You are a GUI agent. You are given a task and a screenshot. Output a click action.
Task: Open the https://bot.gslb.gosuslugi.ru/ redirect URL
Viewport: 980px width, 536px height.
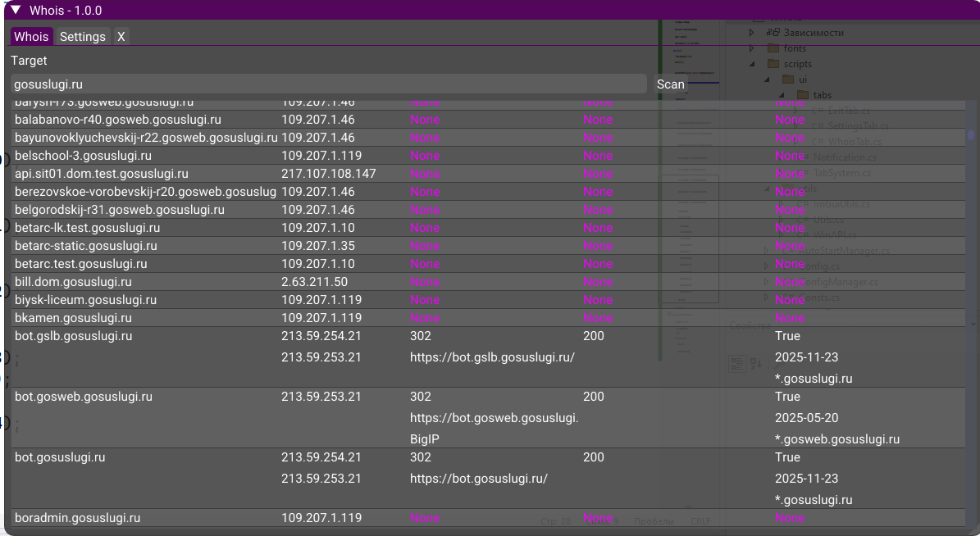coord(493,357)
